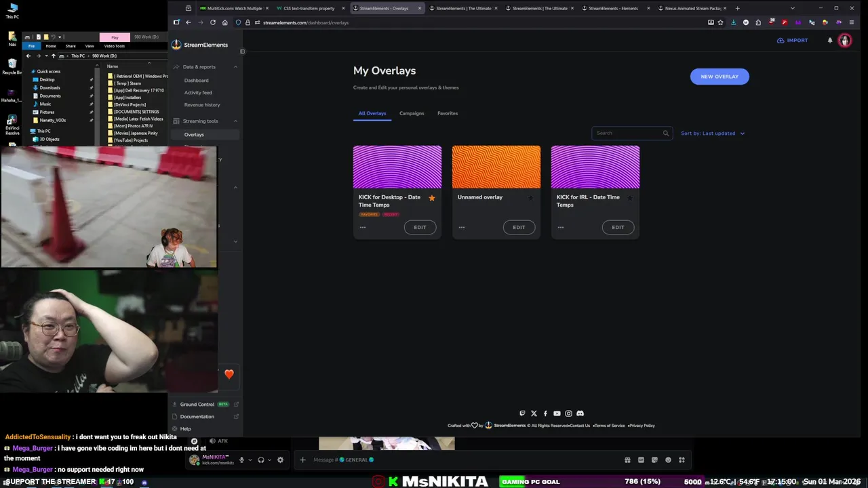Switch to the Campaigns tab
This screenshot has width=868, height=488.
[x=412, y=113]
